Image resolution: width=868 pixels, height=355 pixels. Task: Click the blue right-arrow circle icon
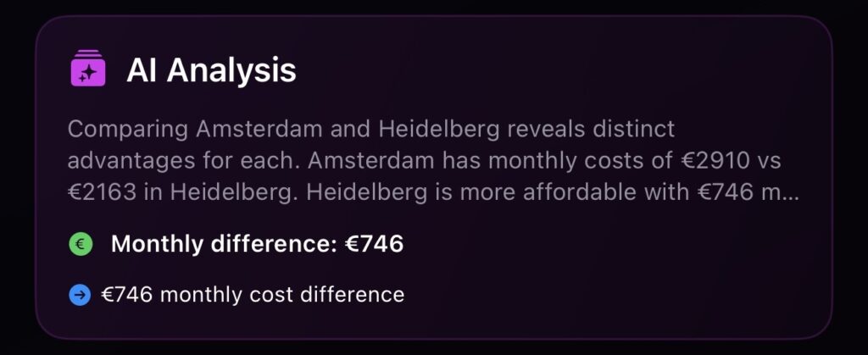pyautogui.click(x=81, y=295)
